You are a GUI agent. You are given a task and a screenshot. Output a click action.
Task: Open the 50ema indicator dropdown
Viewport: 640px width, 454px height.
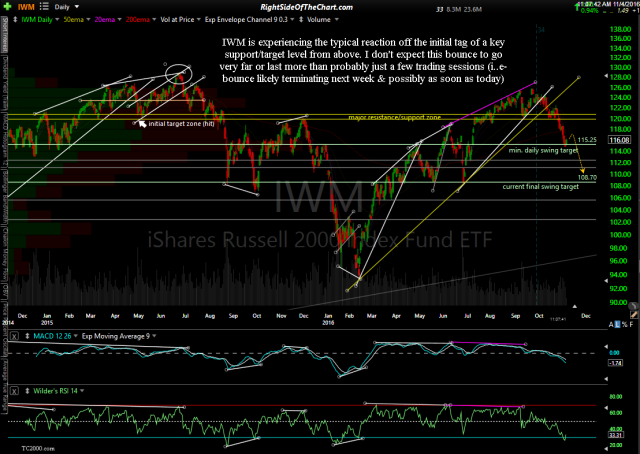88,20
